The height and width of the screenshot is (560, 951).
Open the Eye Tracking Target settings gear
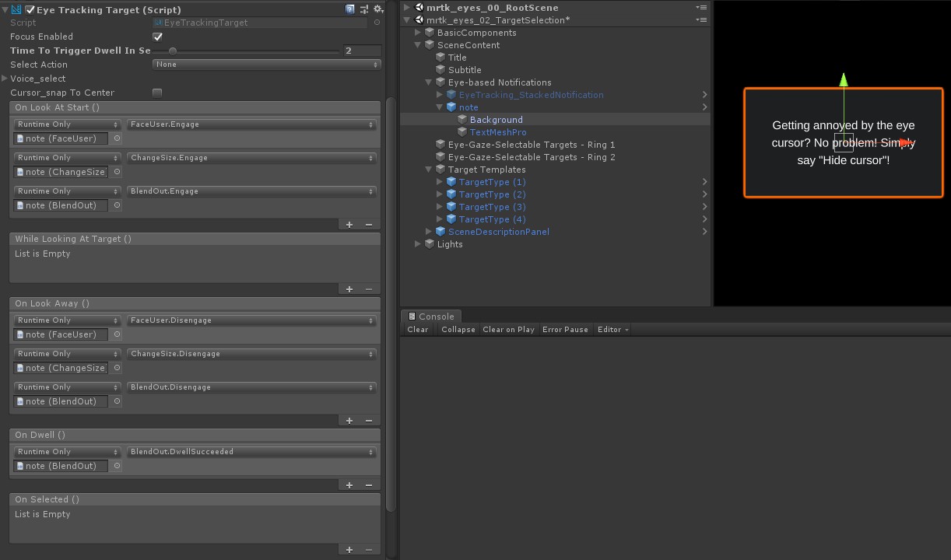tap(378, 9)
